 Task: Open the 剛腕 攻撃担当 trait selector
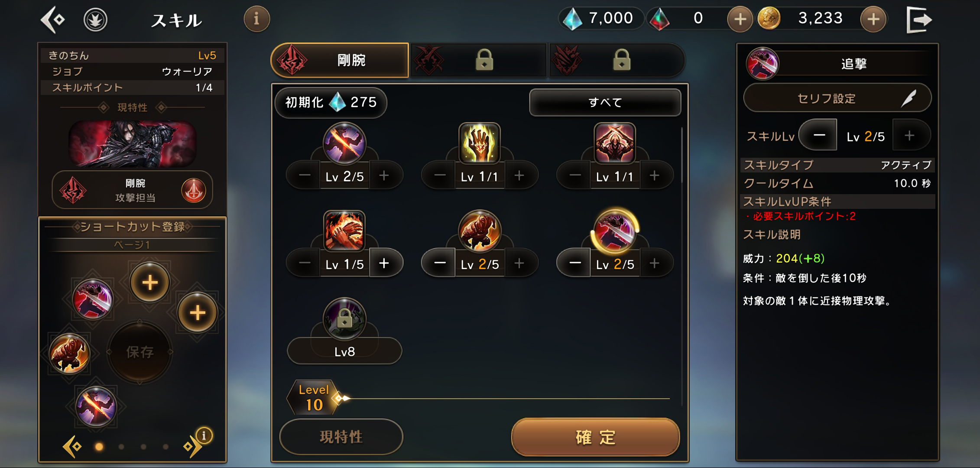pyautogui.click(x=133, y=190)
